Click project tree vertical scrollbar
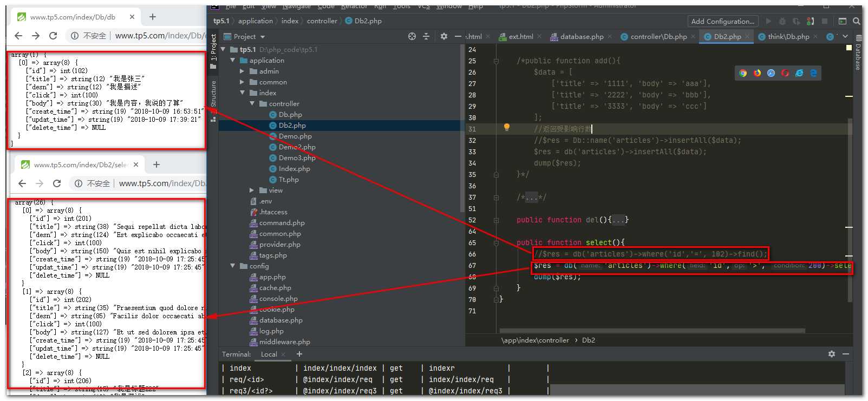The image size is (868, 401). 462,127
